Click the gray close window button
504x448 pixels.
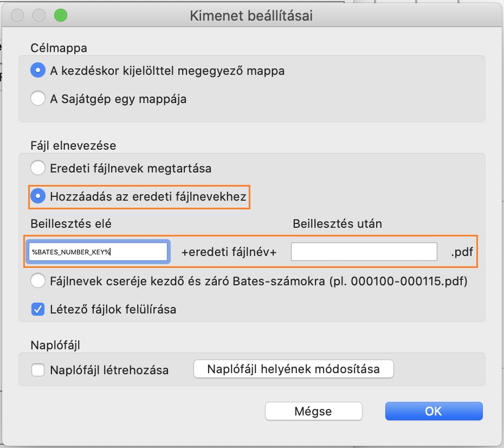[18, 15]
